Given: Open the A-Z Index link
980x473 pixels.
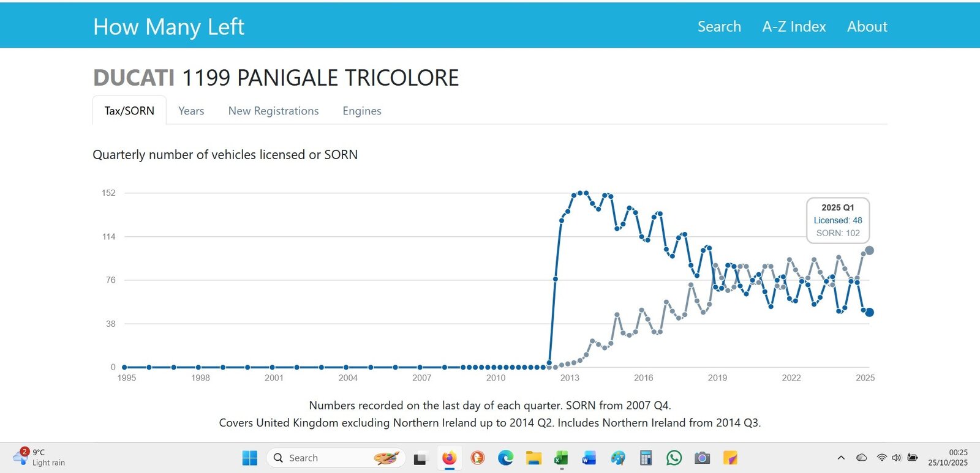Looking at the screenshot, I should pos(794,27).
